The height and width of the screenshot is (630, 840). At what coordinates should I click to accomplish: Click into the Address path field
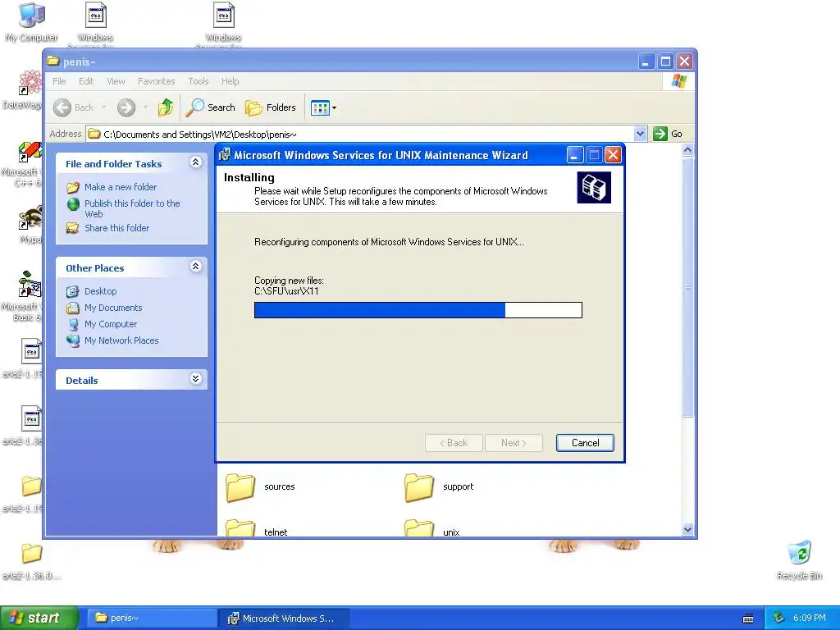click(360, 134)
